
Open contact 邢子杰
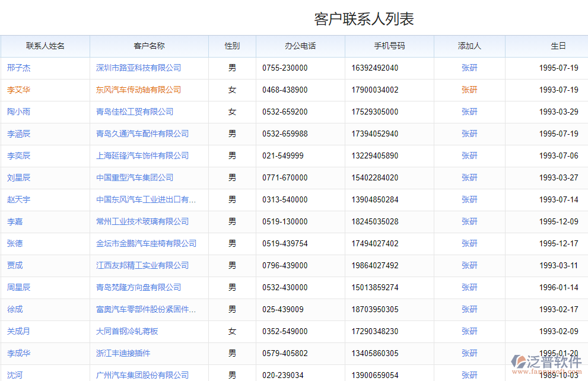(x=18, y=68)
